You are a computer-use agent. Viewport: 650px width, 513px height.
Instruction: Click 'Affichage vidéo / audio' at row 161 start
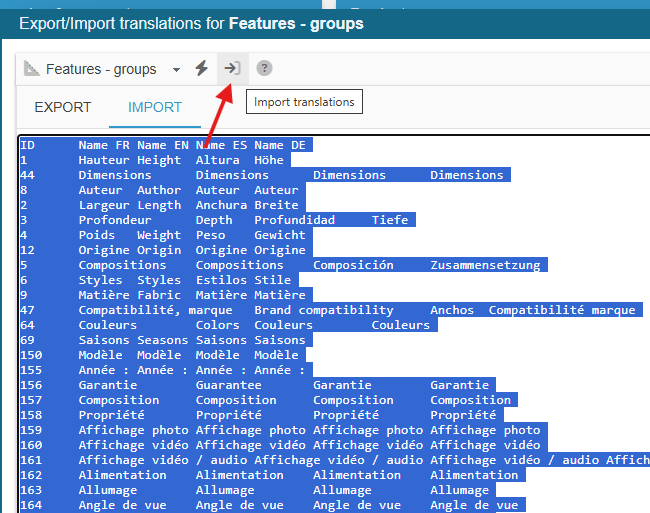click(163, 460)
